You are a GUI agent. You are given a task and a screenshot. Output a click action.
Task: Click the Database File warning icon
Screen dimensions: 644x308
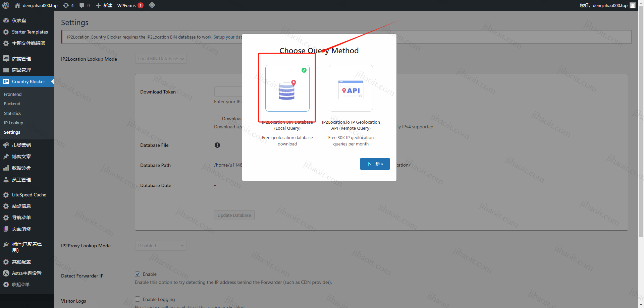click(x=217, y=145)
